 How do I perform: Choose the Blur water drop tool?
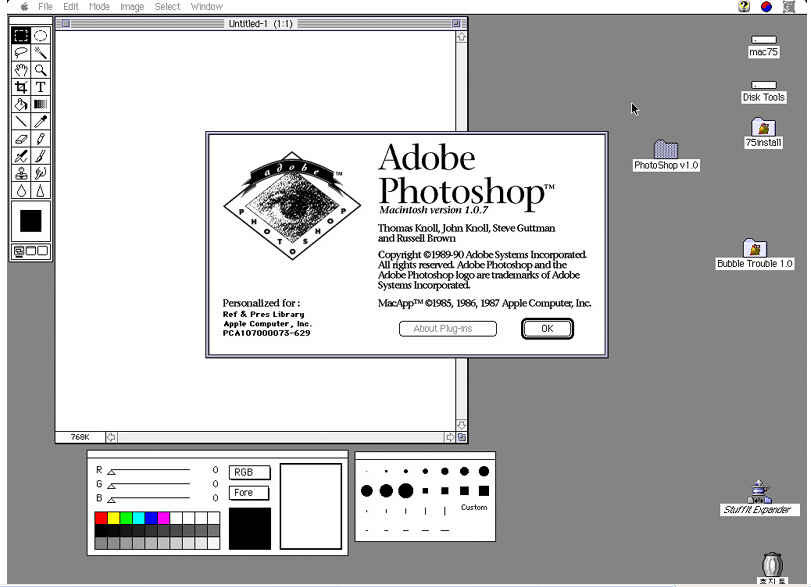[x=21, y=191]
